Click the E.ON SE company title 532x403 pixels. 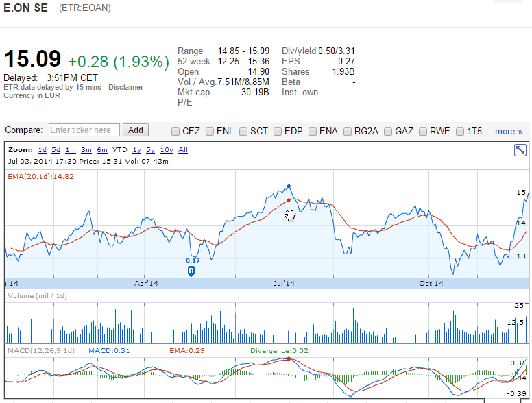point(26,8)
